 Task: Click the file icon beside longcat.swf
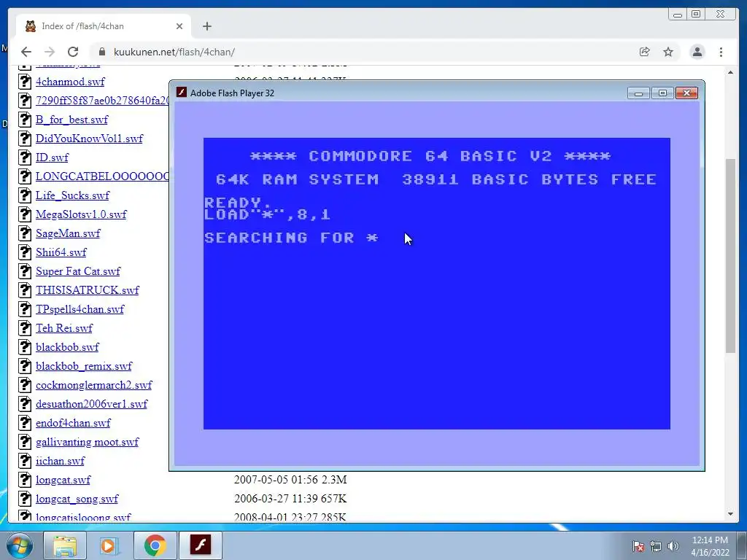[25, 480]
